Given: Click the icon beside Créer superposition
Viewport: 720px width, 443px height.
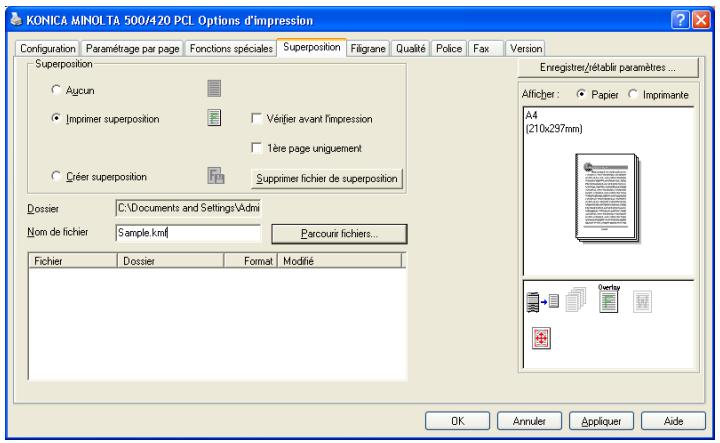Looking at the screenshot, I should tap(216, 176).
